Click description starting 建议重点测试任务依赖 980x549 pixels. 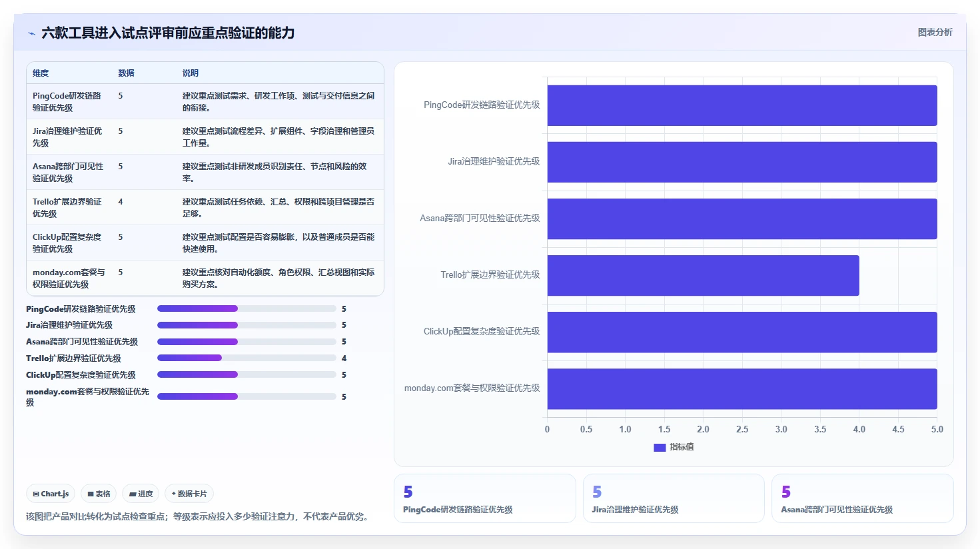point(278,208)
